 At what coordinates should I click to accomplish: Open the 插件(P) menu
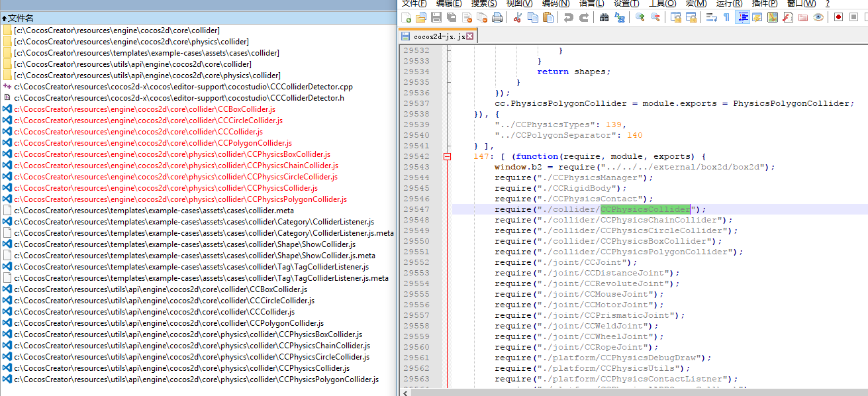[x=764, y=3]
